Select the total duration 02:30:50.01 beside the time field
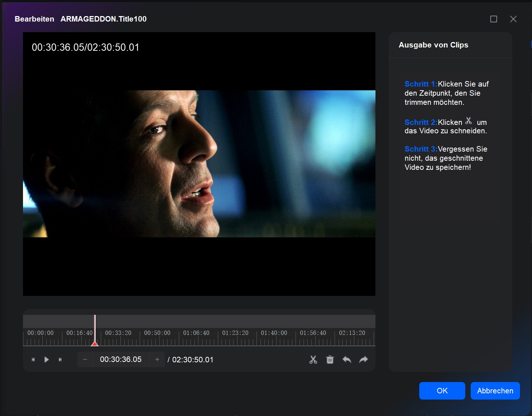Screen dimensions: 532x416 click(x=193, y=360)
